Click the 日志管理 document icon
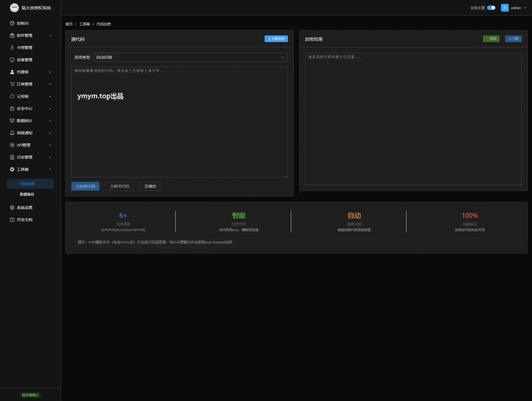Screen dimensions: 532x401 12,157
